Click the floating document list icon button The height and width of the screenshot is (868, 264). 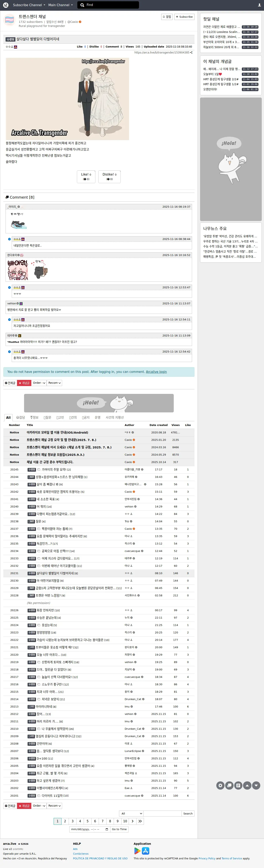pyautogui.click(x=238, y=785)
